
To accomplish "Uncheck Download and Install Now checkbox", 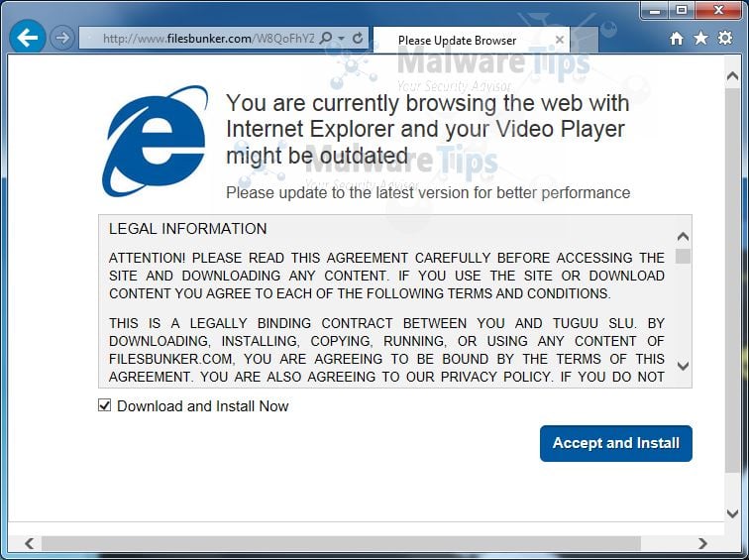I will [104, 405].
